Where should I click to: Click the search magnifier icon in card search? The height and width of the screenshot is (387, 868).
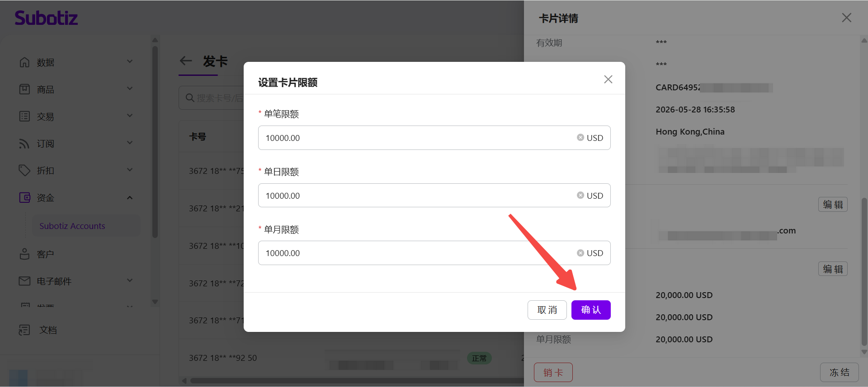[x=190, y=98]
